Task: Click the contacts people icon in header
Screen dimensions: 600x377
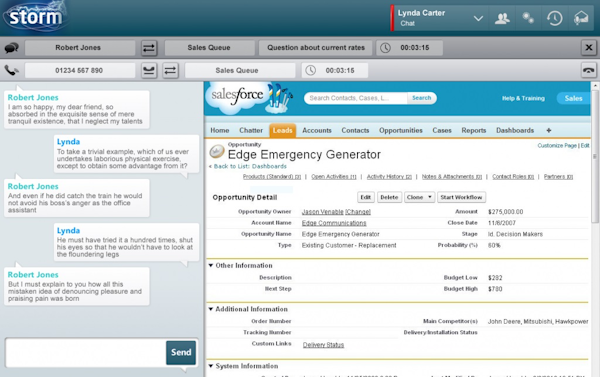Action: tap(502, 18)
